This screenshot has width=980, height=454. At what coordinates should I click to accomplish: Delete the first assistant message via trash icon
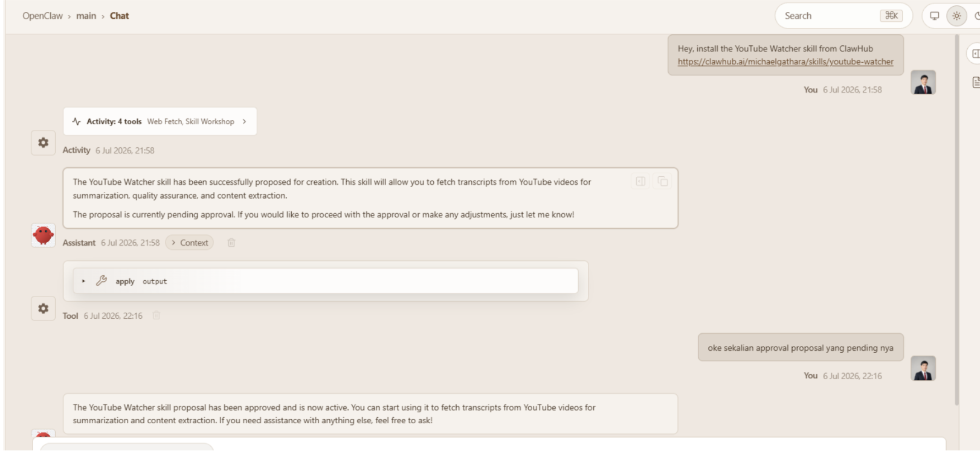pyautogui.click(x=231, y=243)
